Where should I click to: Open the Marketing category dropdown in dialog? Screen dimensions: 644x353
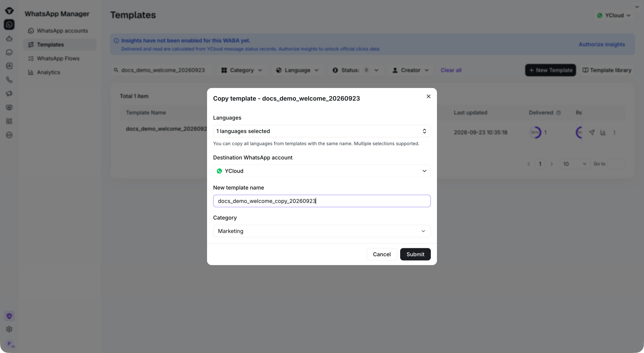(x=322, y=231)
